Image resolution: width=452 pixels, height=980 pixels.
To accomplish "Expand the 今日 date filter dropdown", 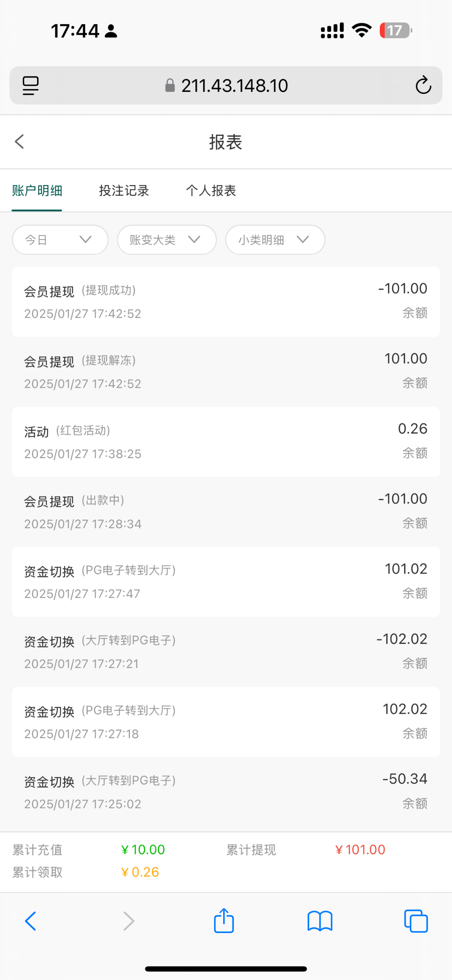I will (60, 240).
